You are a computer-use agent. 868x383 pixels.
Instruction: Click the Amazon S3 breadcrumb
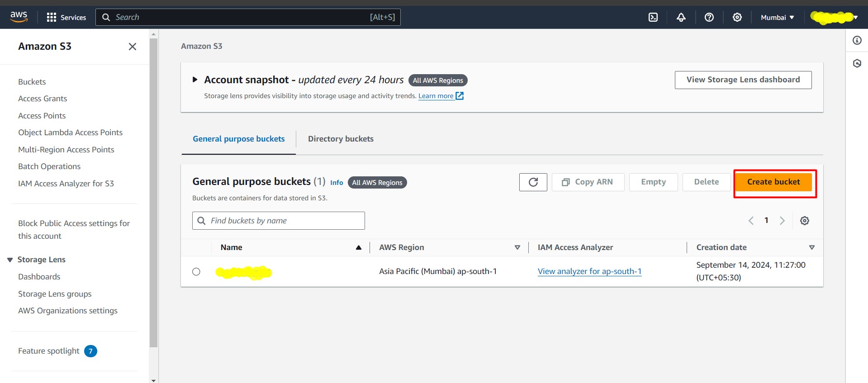tap(201, 46)
